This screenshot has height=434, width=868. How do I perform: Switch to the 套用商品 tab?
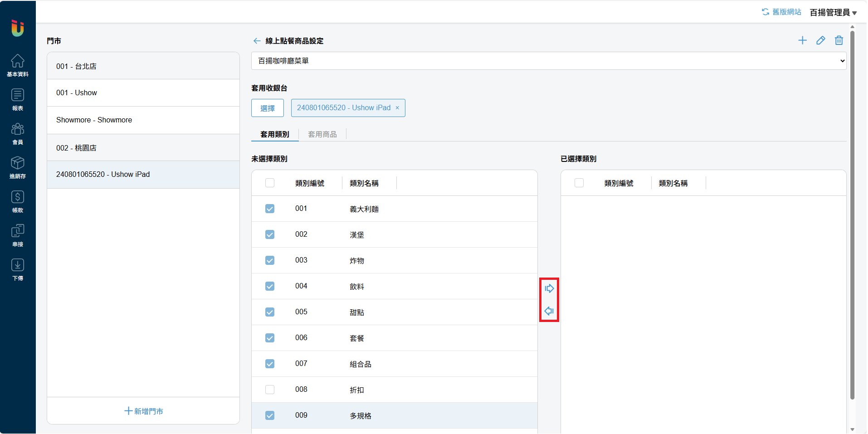(322, 134)
